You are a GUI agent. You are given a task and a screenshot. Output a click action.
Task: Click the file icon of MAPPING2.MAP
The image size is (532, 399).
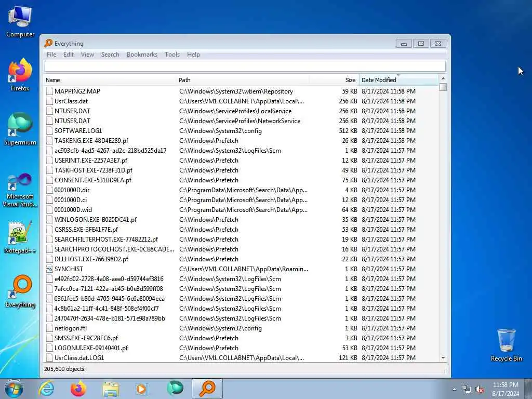49,91
